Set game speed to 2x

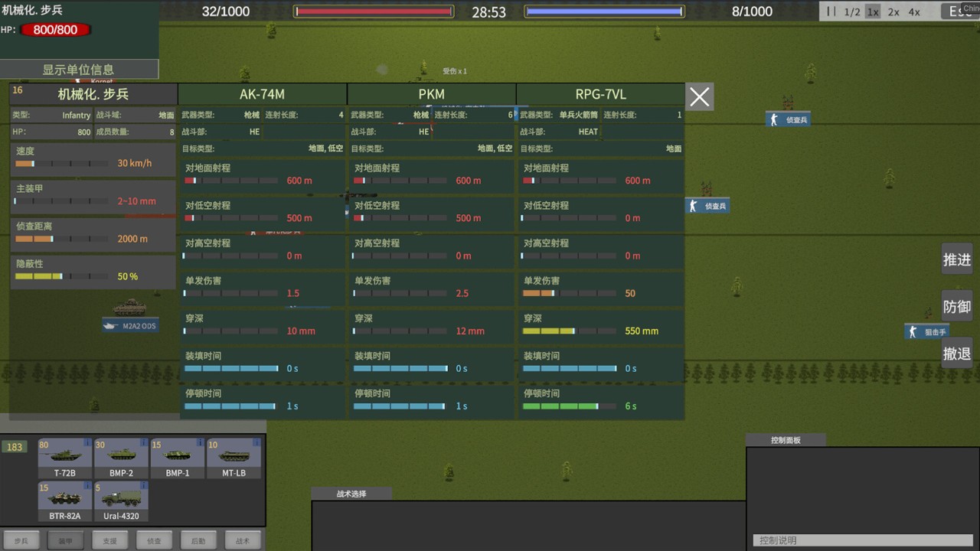893,11
